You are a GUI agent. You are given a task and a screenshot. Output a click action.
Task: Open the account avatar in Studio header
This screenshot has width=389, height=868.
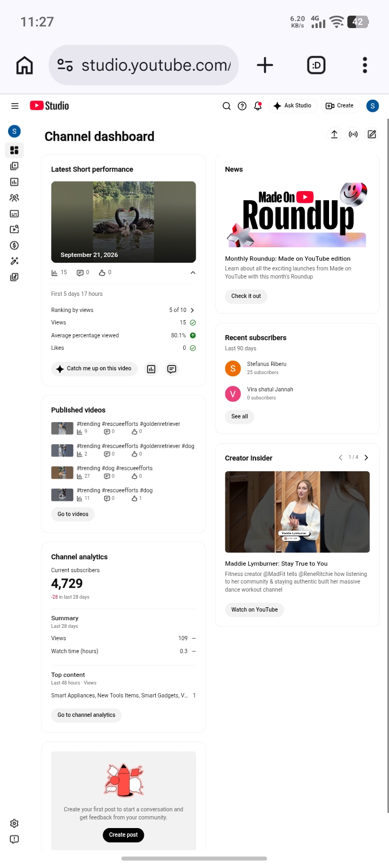point(372,106)
